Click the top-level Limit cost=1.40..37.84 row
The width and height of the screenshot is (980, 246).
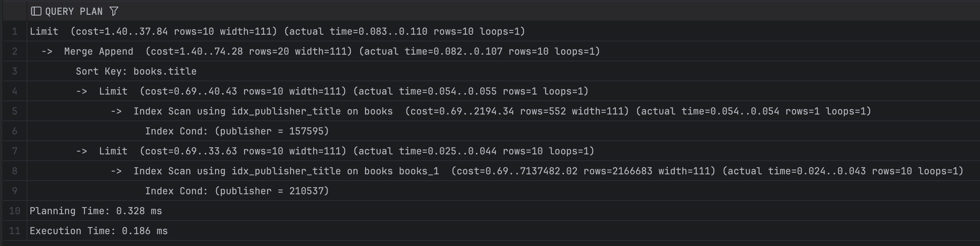coord(277,31)
